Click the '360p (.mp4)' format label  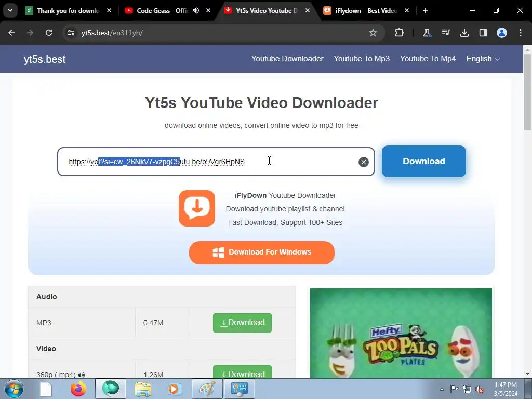pos(56,375)
